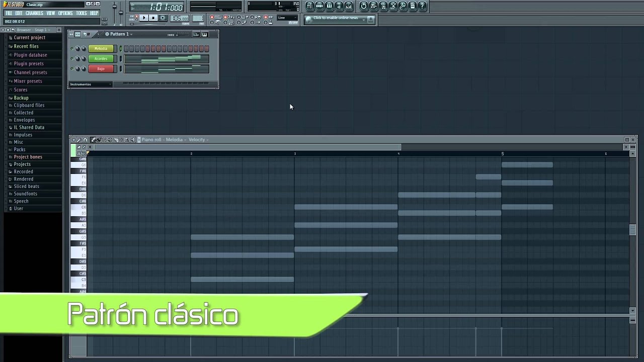Select the piano roll slice tool
Screen dimensions: 644x362
coord(116,140)
